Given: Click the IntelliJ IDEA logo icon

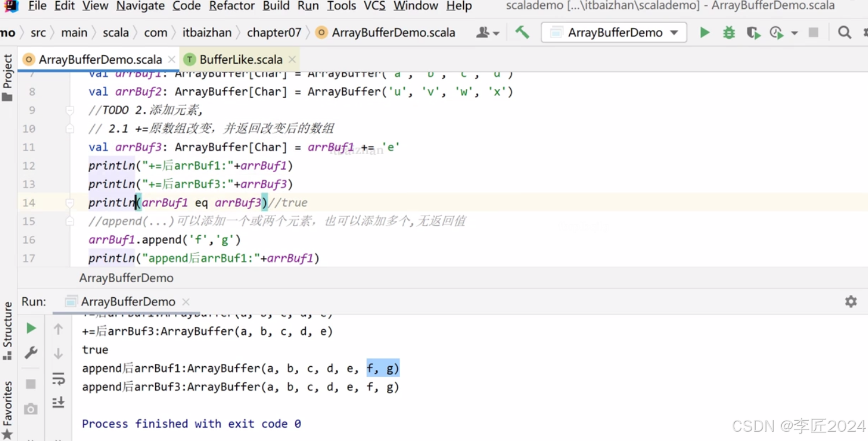Looking at the screenshot, I should (9, 6).
